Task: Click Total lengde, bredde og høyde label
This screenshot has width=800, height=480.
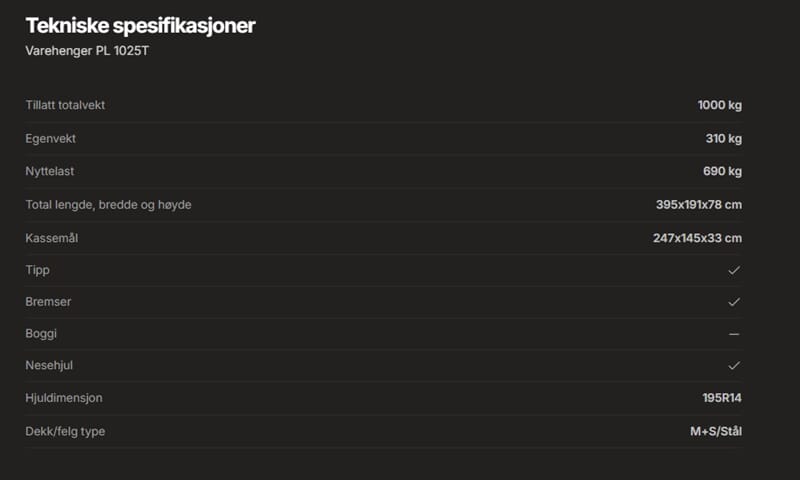Action: tap(108, 205)
